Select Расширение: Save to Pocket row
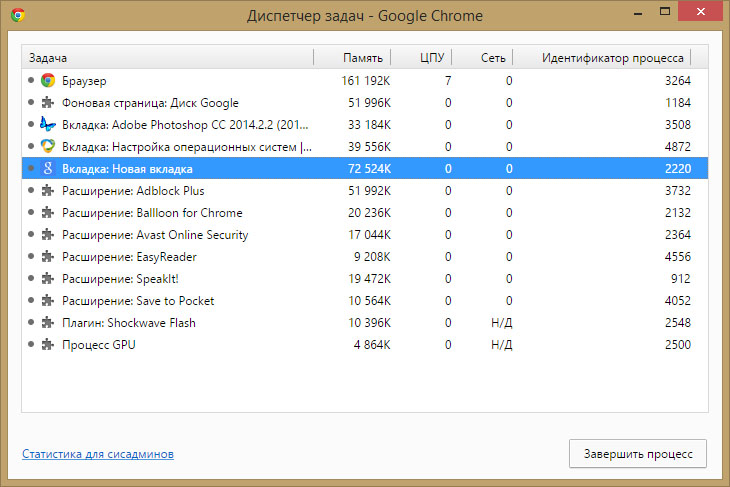Screen dimensions: 730x487 tap(365, 300)
